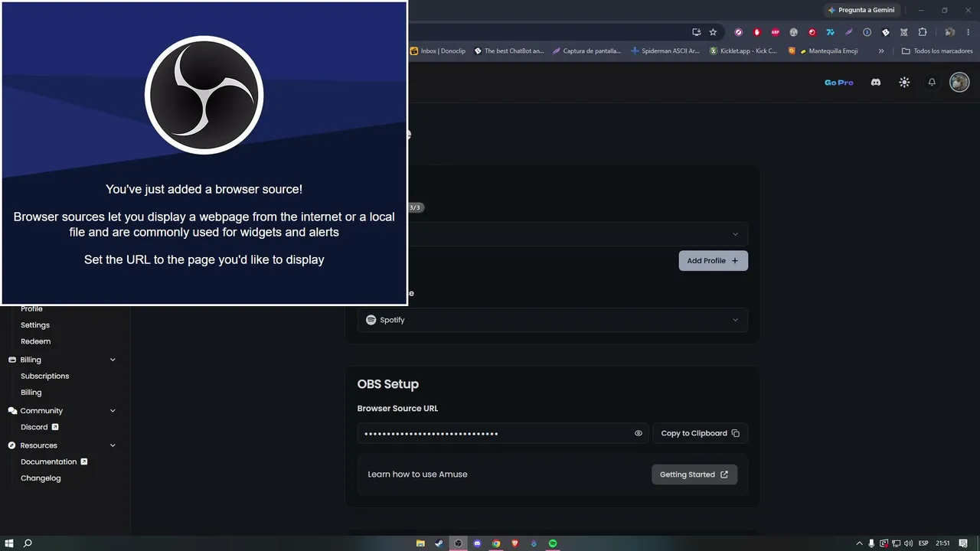Click the Billing card icon in the sidebar
This screenshot has width=980, height=551.
point(12,360)
